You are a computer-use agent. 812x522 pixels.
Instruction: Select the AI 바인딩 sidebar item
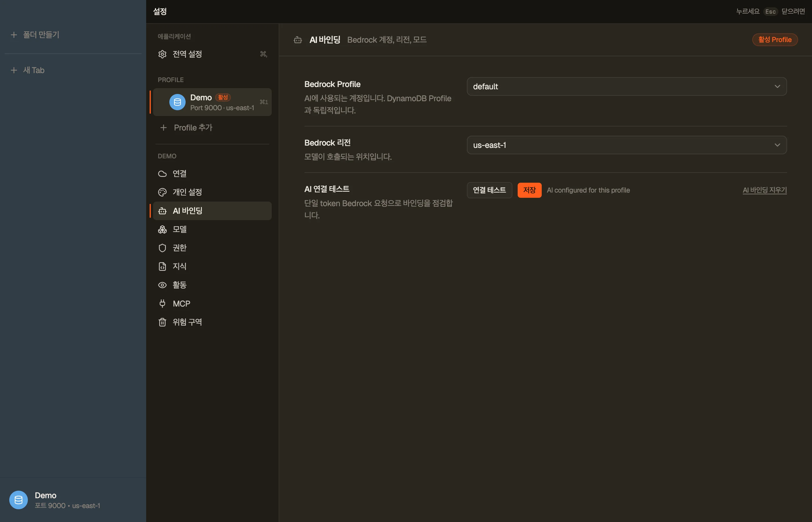click(212, 211)
